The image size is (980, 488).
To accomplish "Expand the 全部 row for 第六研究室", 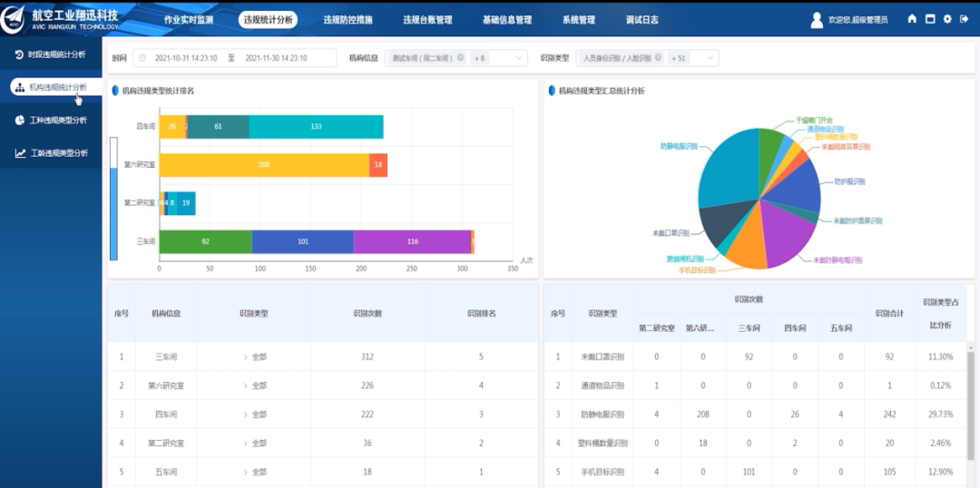I will click(245, 386).
